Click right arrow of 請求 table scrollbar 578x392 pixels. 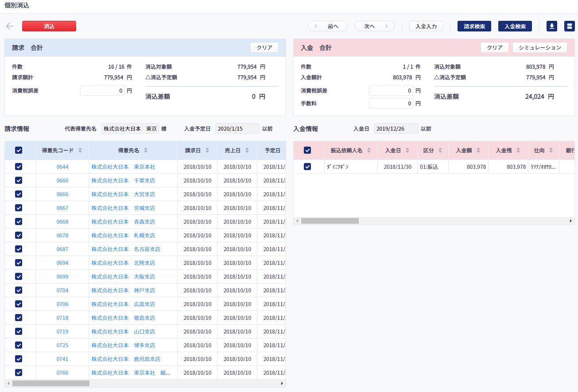coord(282,384)
